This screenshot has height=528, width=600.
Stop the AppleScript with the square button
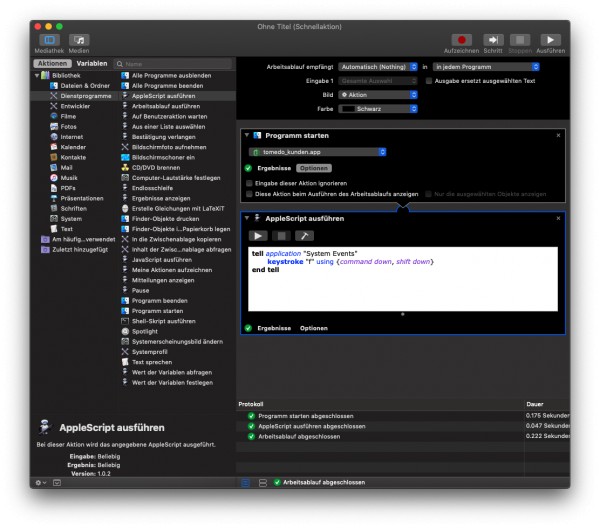(x=281, y=236)
